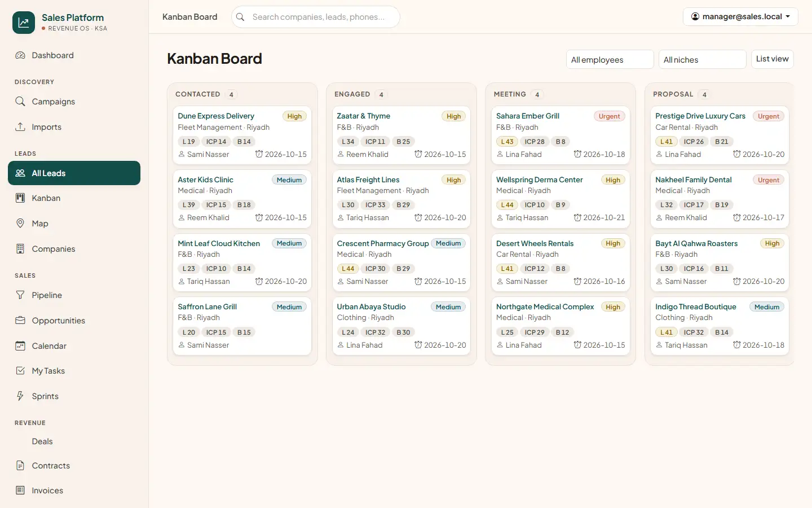The image size is (812, 508).
Task: Open the Dune Express Delivery lead
Action: click(216, 116)
